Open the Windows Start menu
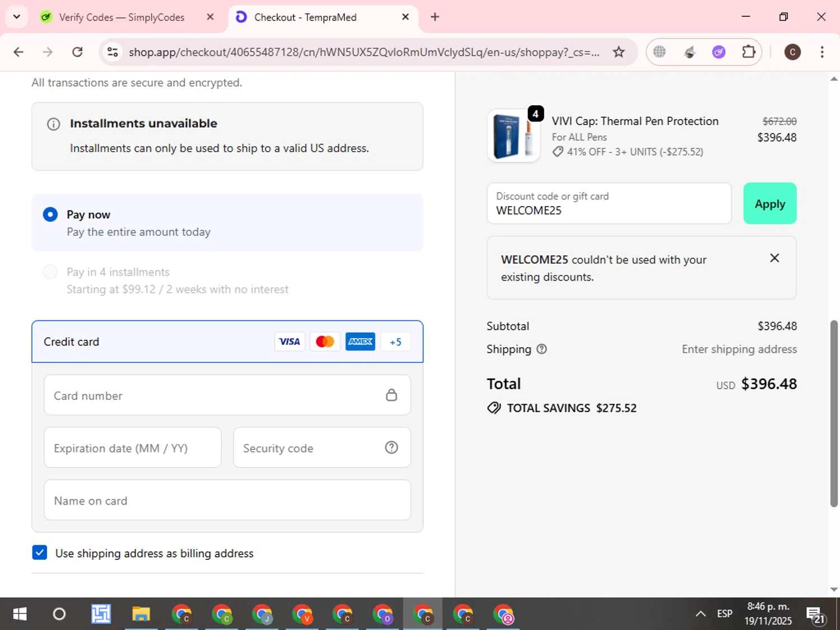This screenshot has width=840, height=630. tap(20, 614)
